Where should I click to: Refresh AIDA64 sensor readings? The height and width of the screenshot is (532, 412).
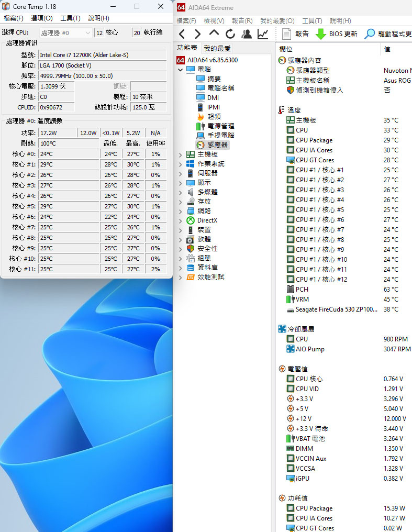tap(230, 34)
